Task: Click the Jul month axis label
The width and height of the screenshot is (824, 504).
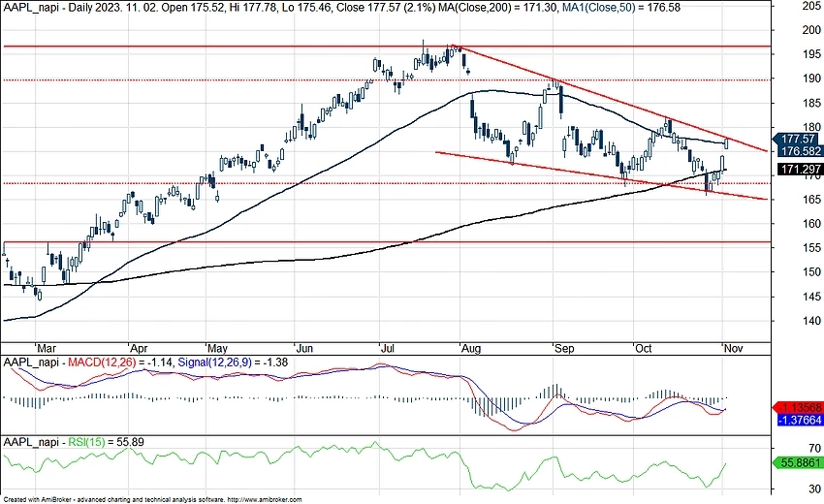Action: click(x=388, y=348)
